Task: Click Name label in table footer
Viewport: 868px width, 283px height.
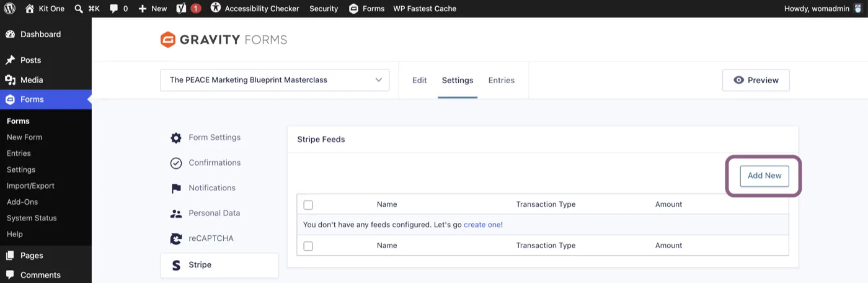Action: 387,245
